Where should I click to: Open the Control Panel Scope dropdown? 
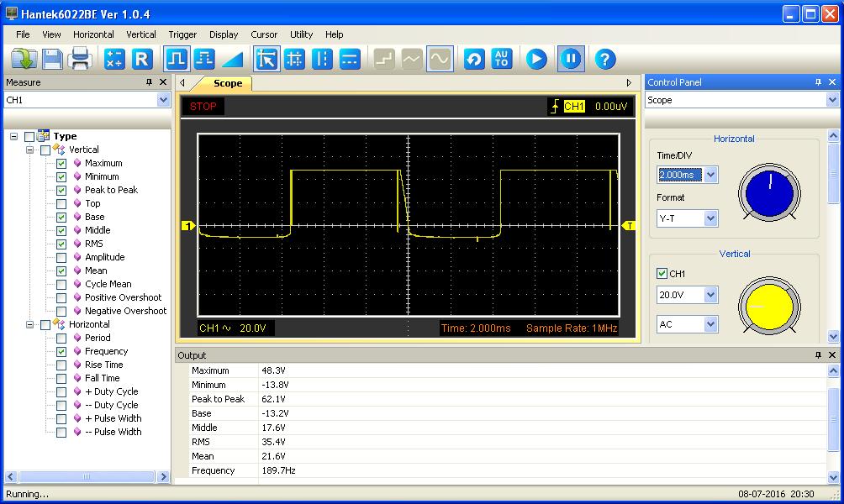click(832, 100)
